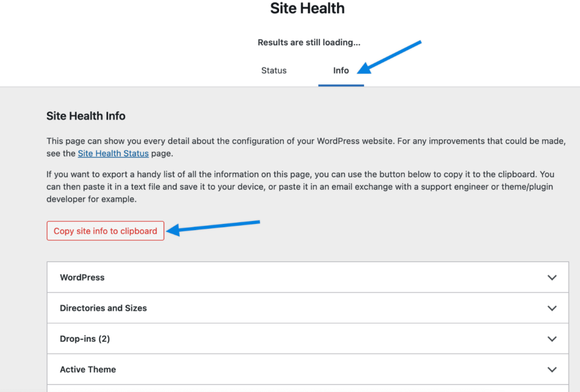580x392 pixels.
Task: Expand the Drop-ins (2) panel
Action: pyautogui.click(x=308, y=339)
